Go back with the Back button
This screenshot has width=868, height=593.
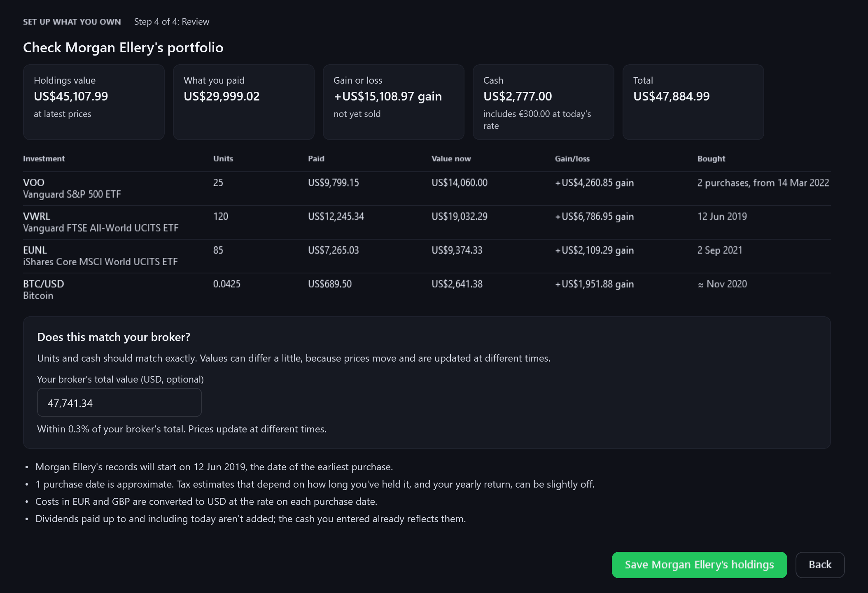click(820, 565)
